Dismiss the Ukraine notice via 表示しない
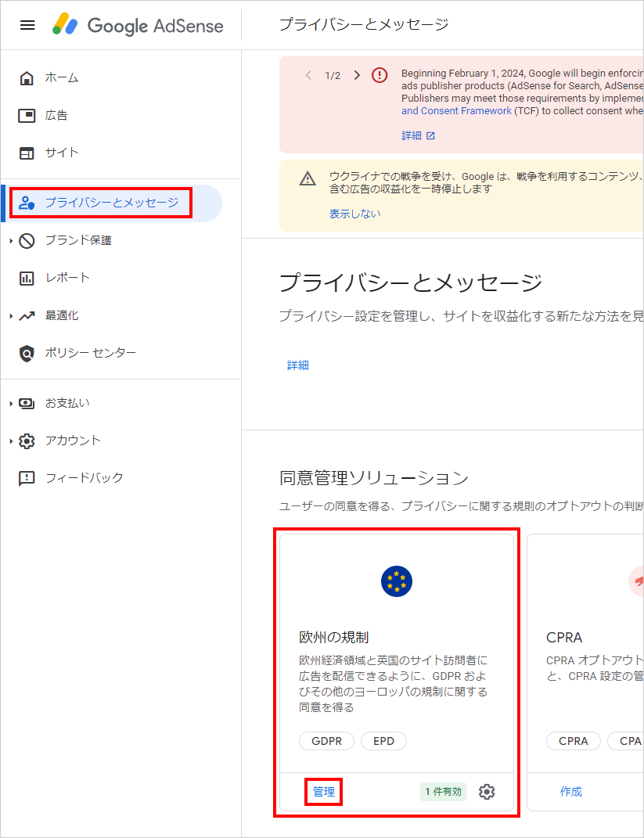 pos(355,214)
